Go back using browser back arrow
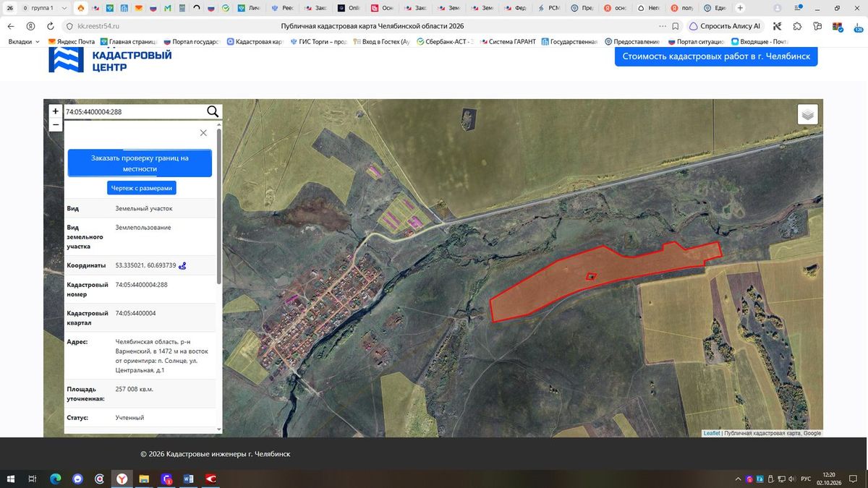 [x=10, y=26]
